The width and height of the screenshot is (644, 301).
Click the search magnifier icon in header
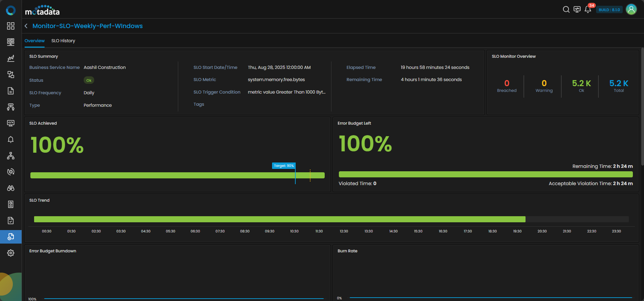pyautogui.click(x=566, y=9)
